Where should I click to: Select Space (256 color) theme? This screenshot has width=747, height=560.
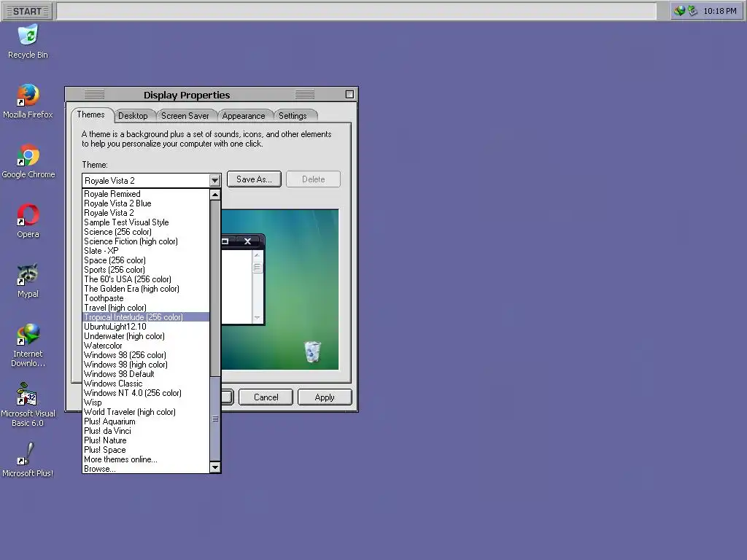[x=146, y=260]
